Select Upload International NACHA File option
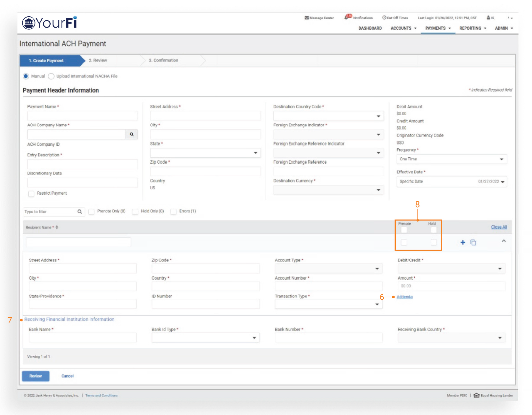Image resolution: width=532 pixels, height=415 pixels. (51, 76)
